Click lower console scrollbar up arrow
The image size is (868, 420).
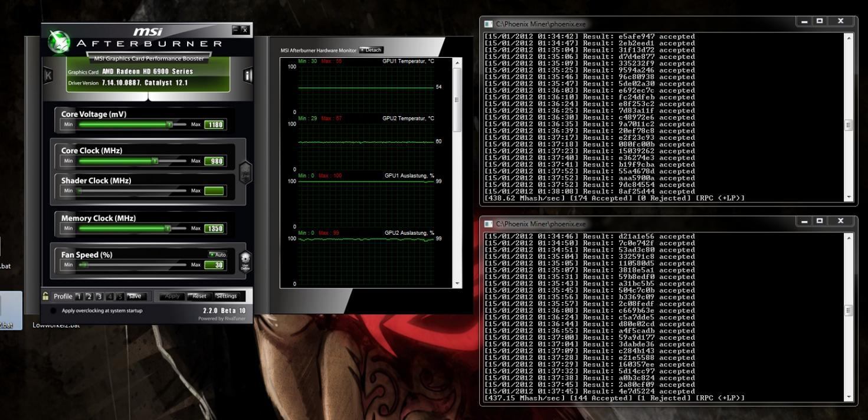point(849,238)
